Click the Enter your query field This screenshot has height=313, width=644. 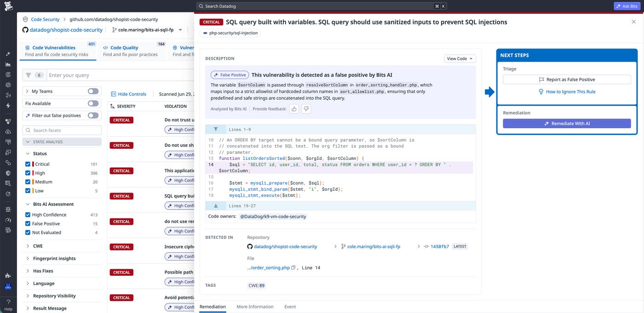click(121, 75)
